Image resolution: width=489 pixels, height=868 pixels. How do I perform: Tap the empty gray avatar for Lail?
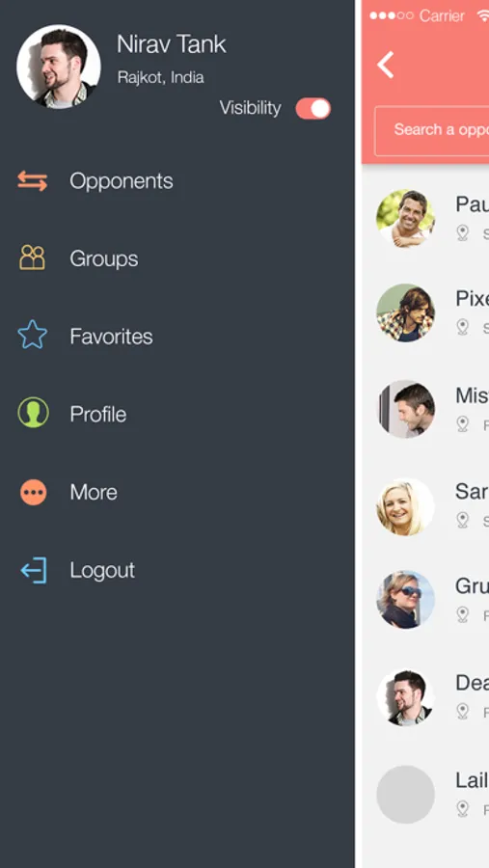click(405, 794)
